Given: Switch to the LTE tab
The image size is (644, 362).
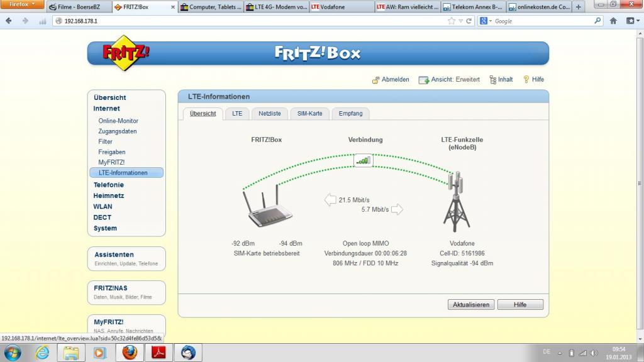Looking at the screenshot, I should tap(237, 114).
